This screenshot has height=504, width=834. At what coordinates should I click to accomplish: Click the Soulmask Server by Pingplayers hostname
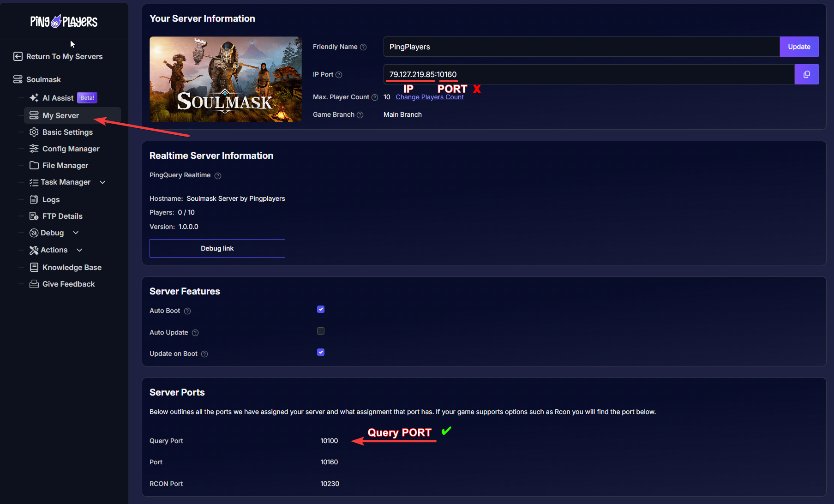tap(235, 198)
